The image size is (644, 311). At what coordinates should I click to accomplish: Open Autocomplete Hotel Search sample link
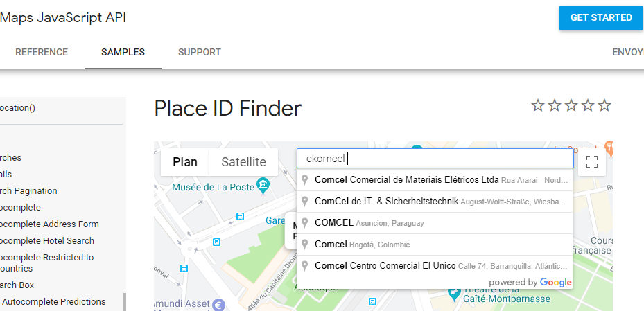[x=47, y=241]
